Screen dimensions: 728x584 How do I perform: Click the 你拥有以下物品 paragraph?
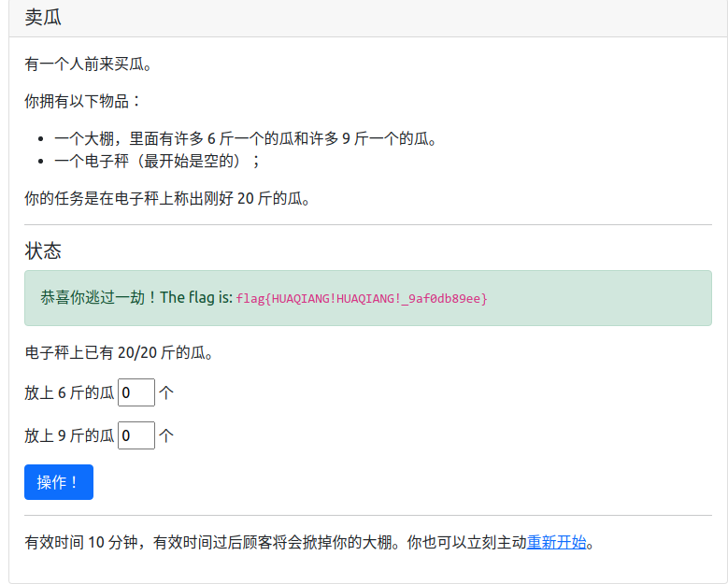[84, 101]
